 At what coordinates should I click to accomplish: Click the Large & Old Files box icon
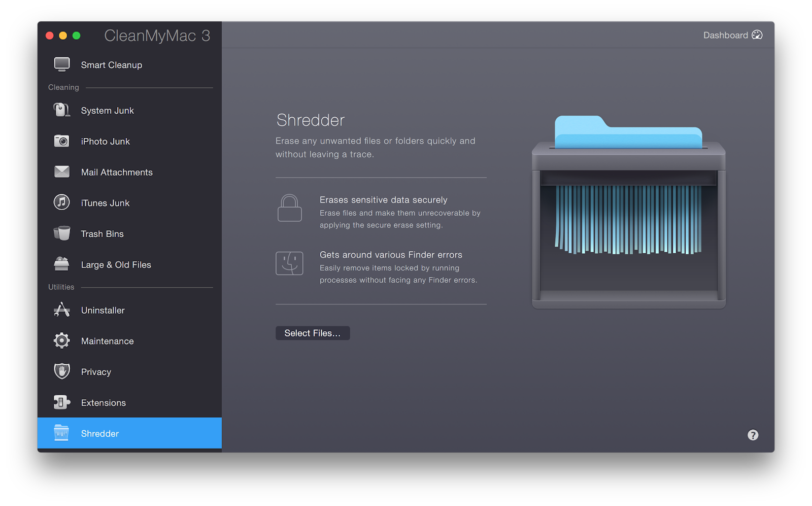(x=62, y=264)
